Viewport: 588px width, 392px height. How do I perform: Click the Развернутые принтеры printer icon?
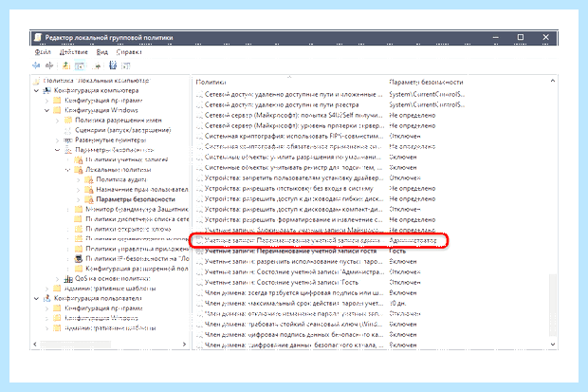68,140
